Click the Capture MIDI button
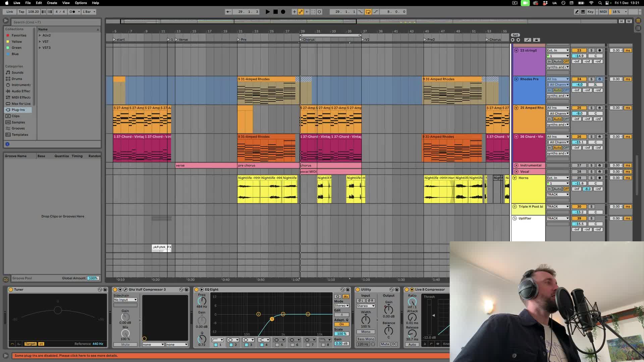 tap(313, 12)
